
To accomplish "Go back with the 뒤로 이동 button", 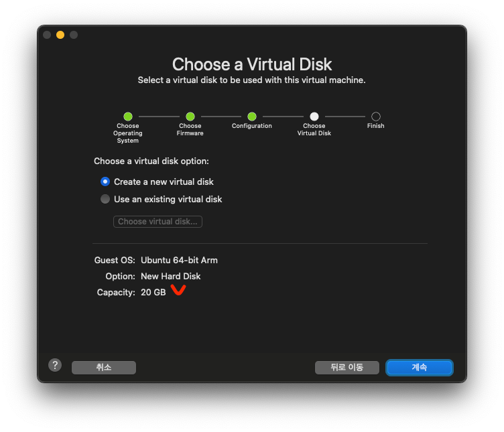I will click(346, 368).
